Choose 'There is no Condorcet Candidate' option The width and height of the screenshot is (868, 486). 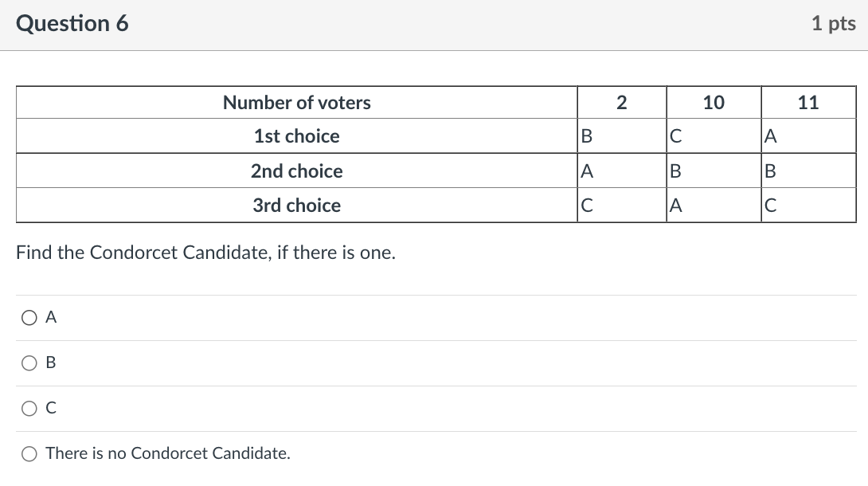tap(29, 454)
